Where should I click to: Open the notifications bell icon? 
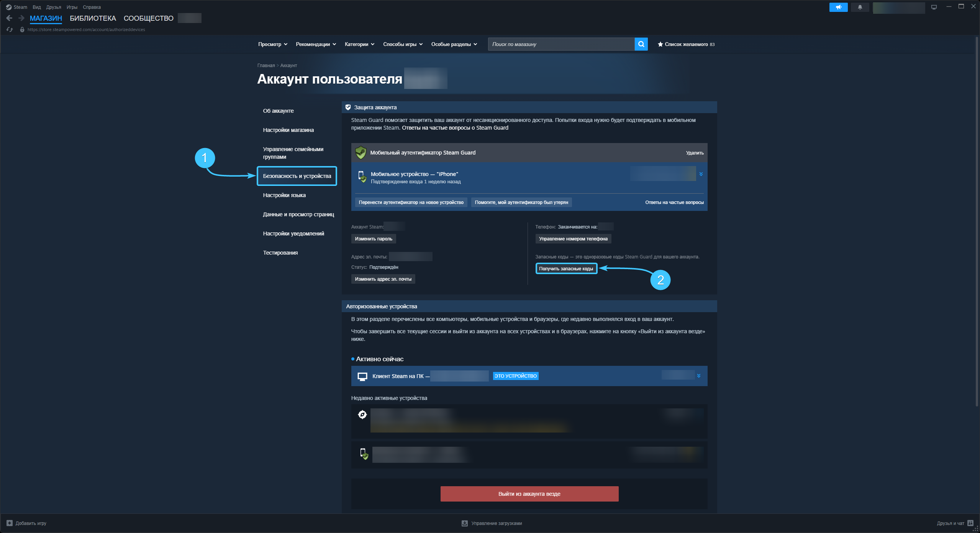pos(860,7)
